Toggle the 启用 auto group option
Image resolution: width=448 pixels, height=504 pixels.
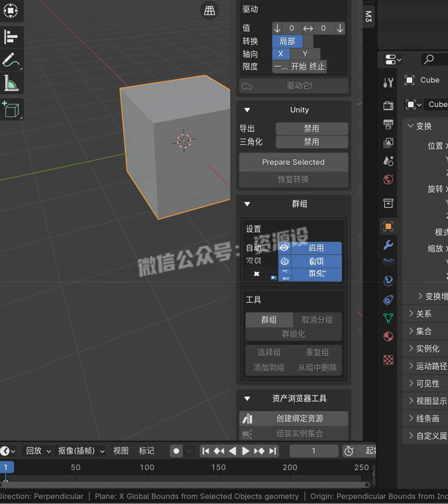tap(316, 248)
